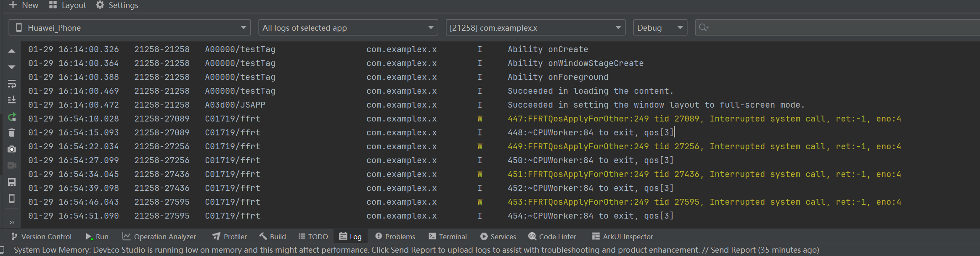980x256 pixels.
Task: Click 'Succeeded in loading the content.' log line
Action: (x=591, y=91)
